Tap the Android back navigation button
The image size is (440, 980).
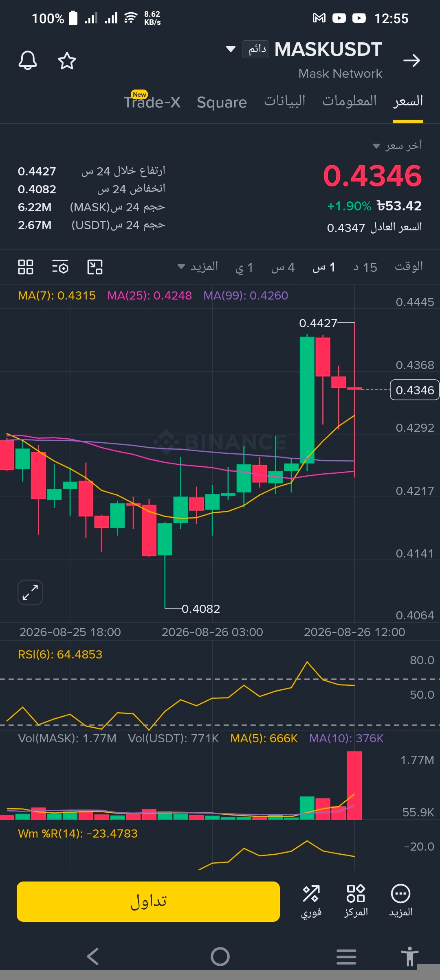[x=93, y=956]
